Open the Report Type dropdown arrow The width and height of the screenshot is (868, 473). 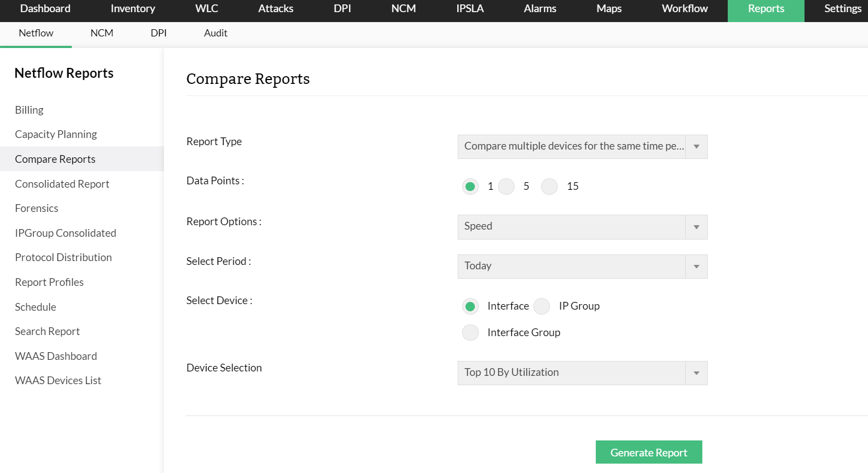coord(696,147)
